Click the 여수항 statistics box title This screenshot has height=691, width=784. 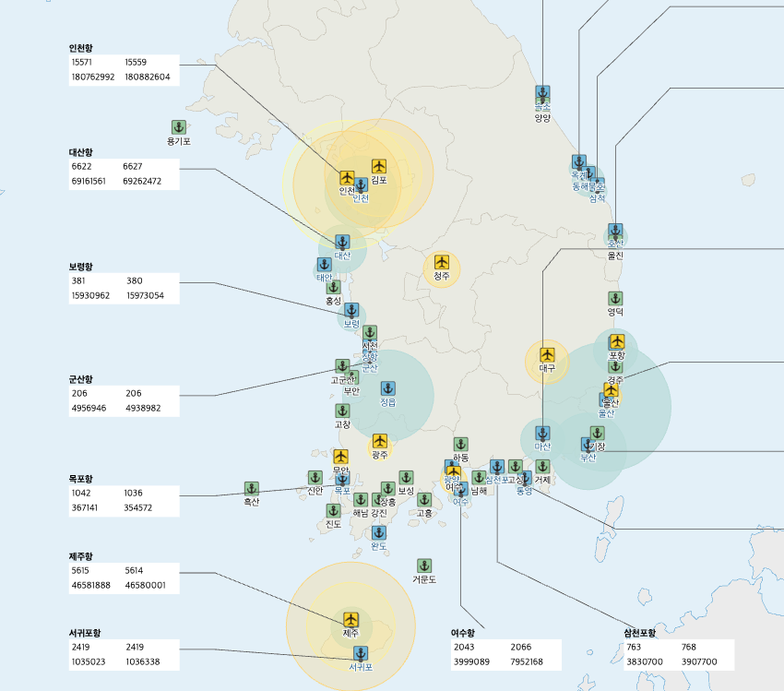click(x=463, y=633)
